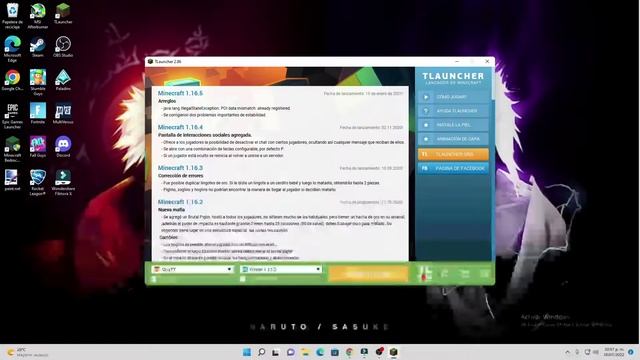This screenshot has width=640, height=360.
Task: Select the Epic Games Launcher desktop shortcut
Action: tap(13, 116)
